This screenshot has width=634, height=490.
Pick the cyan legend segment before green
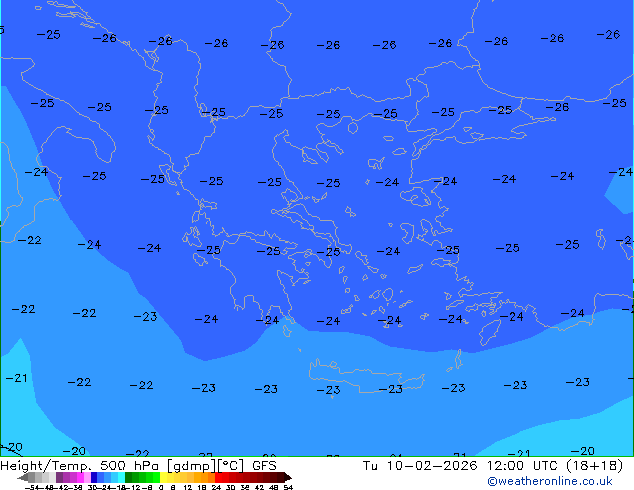coord(121,477)
